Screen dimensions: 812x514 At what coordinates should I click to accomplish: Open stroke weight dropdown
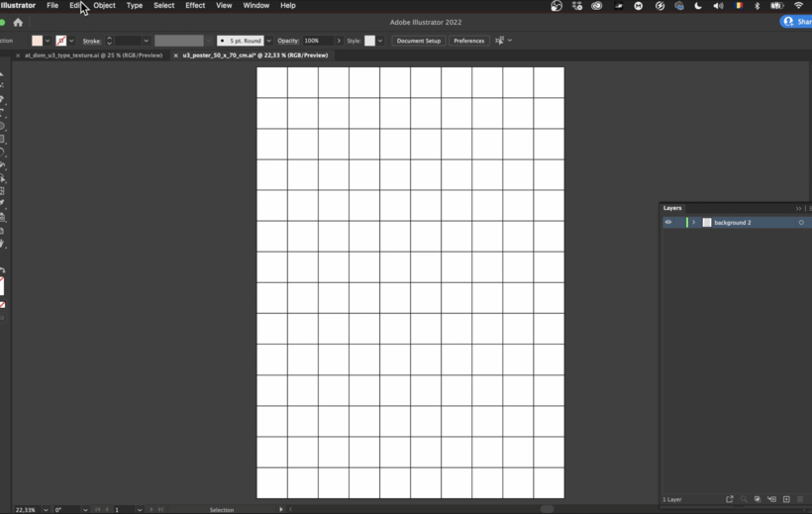146,41
